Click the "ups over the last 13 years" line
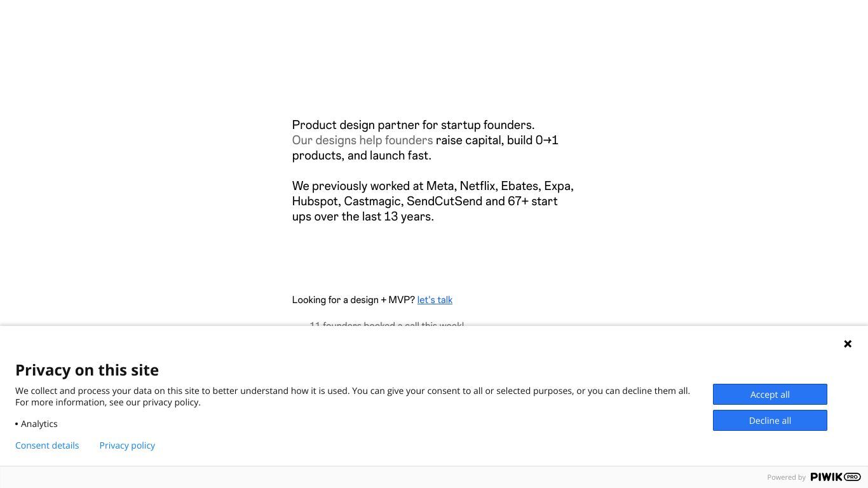 [363, 217]
